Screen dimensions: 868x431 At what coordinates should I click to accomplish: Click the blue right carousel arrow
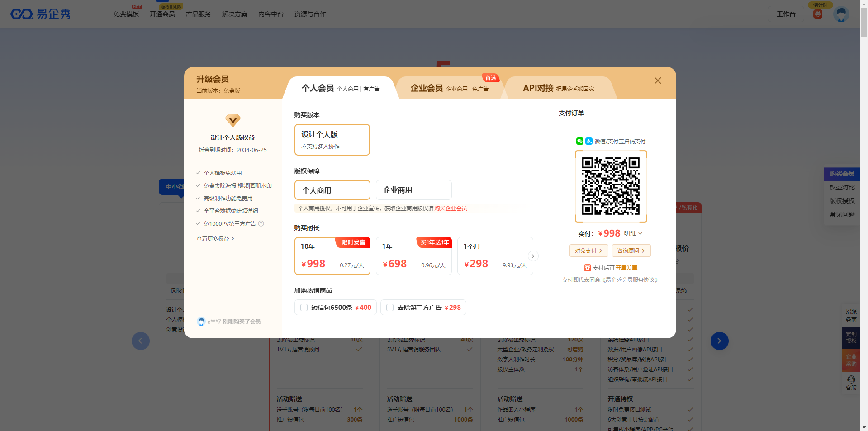(719, 341)
